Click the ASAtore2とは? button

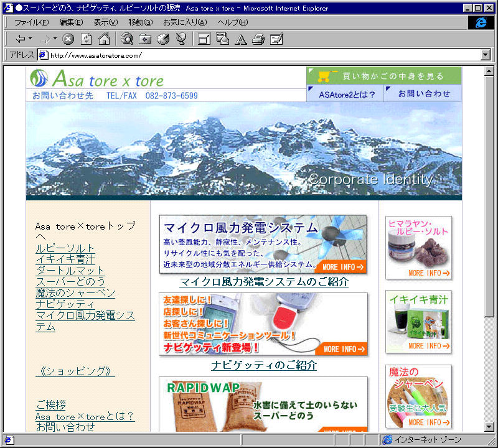[345, 94]
